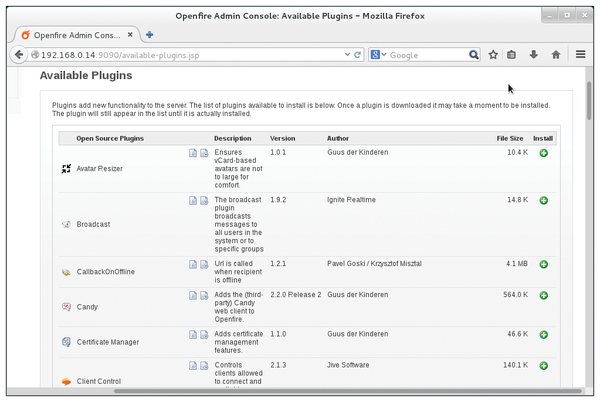600x402 pixels.
Task: Click the Candy plugin icon
Action: pyautogui.click(x=66, y=307)
